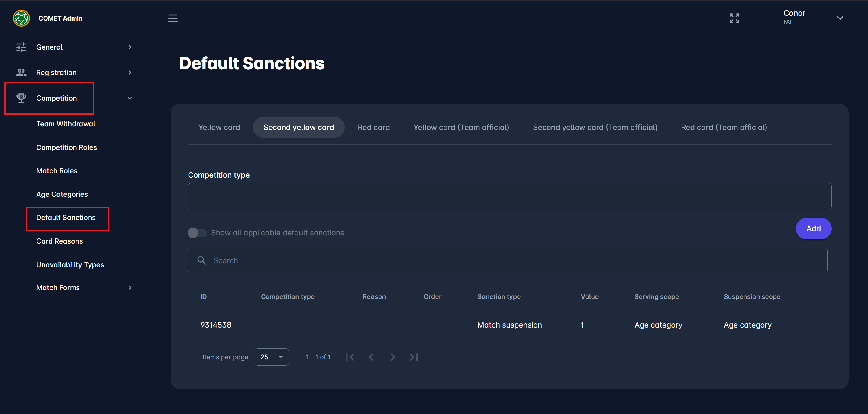Click the Registration people icon
868x414 pixels.
point(21,73)
